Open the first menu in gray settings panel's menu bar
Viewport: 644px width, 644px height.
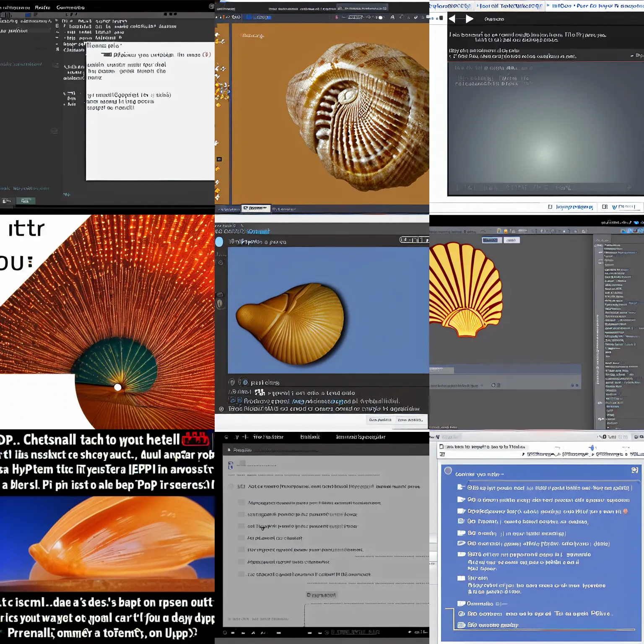[268, 437]
